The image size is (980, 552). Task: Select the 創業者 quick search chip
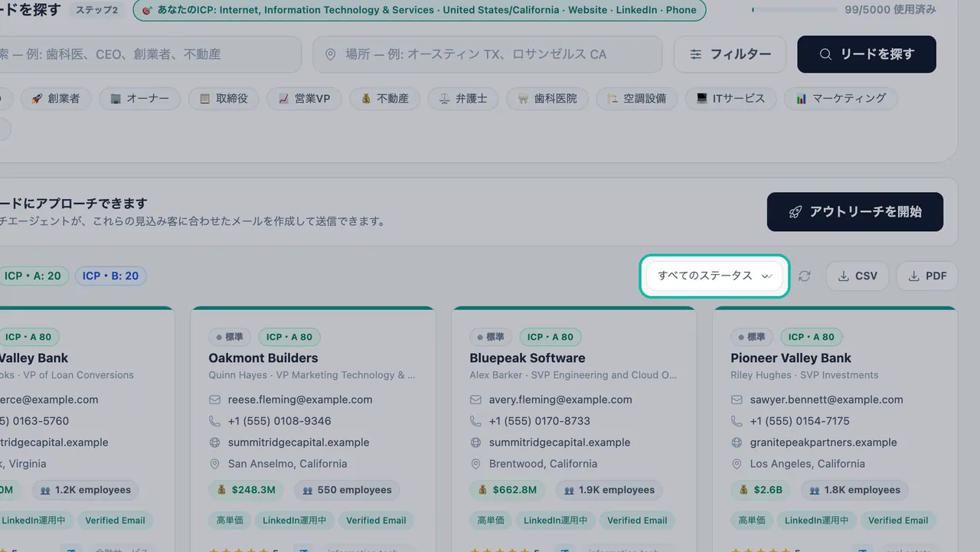pyautogui.click(x=56, y=99)
